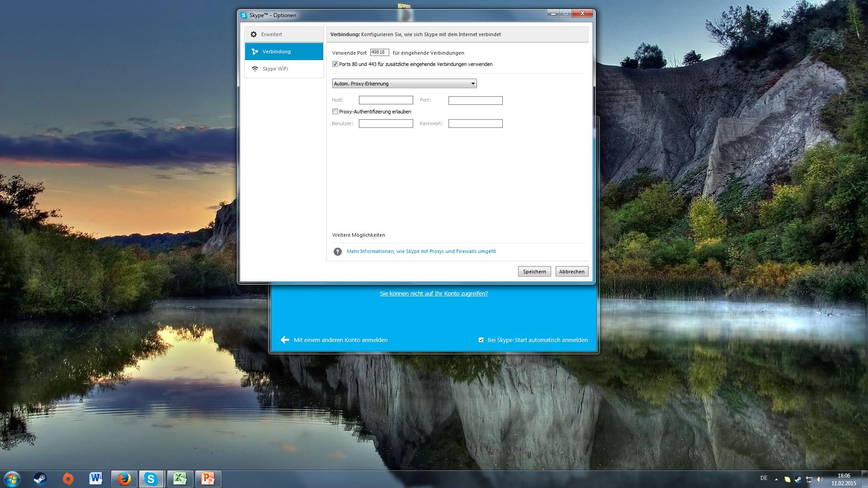Click the back arrow for other account sign-in
The image size is (868, 488).
[x=285, y=340]
